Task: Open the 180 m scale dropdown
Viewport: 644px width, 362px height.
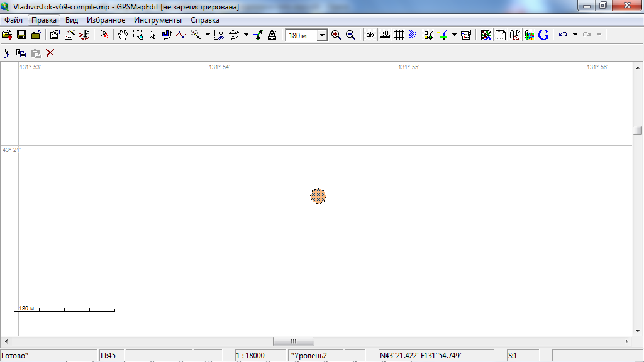Action: [322, 36]
